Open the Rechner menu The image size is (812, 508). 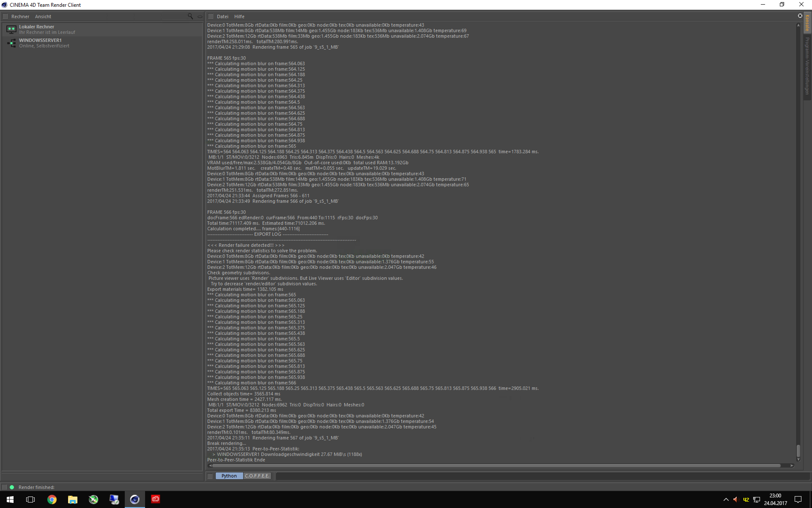pyautogui.click(x=20, y=17)
